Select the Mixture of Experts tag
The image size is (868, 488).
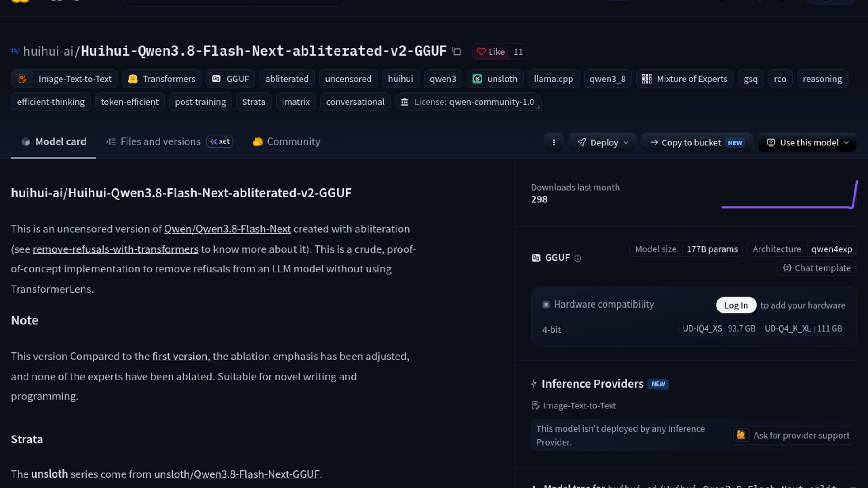[x=685, y=79]
